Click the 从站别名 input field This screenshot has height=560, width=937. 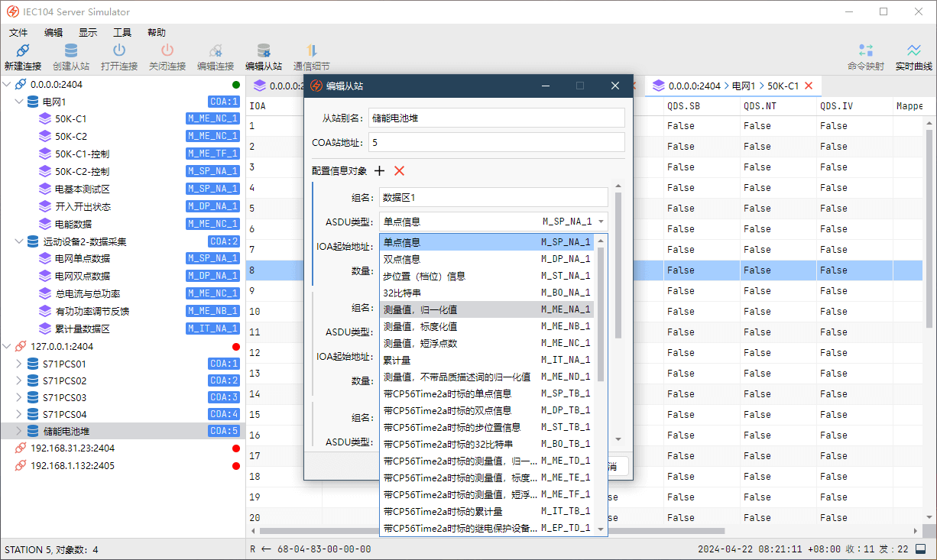[x=496, y=118]
